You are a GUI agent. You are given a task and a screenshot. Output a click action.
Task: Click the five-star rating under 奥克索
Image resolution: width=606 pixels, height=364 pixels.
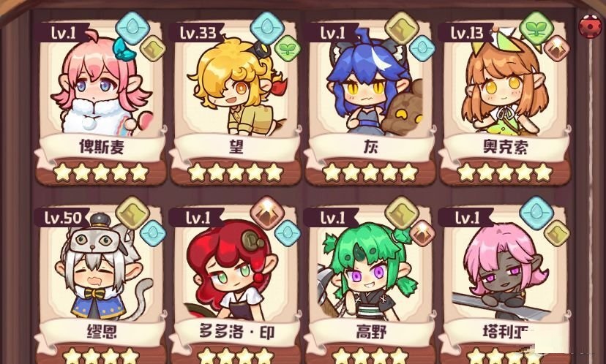point(505,172)
